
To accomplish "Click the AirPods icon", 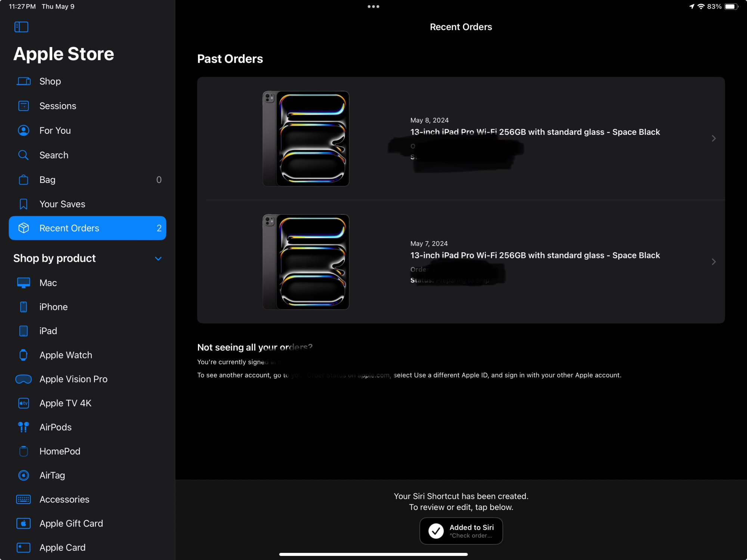I will [24, 427].
